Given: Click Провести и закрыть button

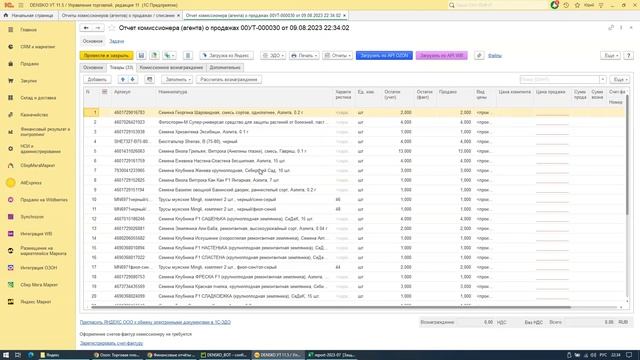Looking at the screenshot, I should click(107, 56).
